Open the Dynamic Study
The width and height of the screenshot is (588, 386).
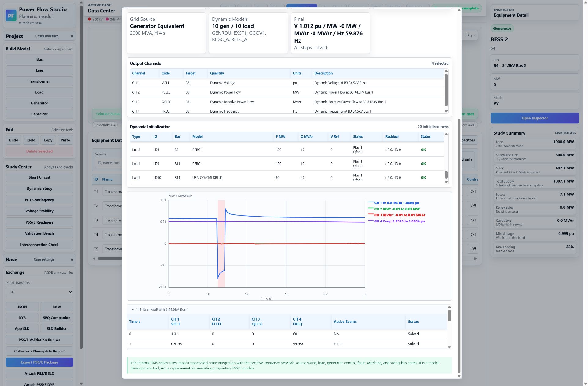pos(39,188)
